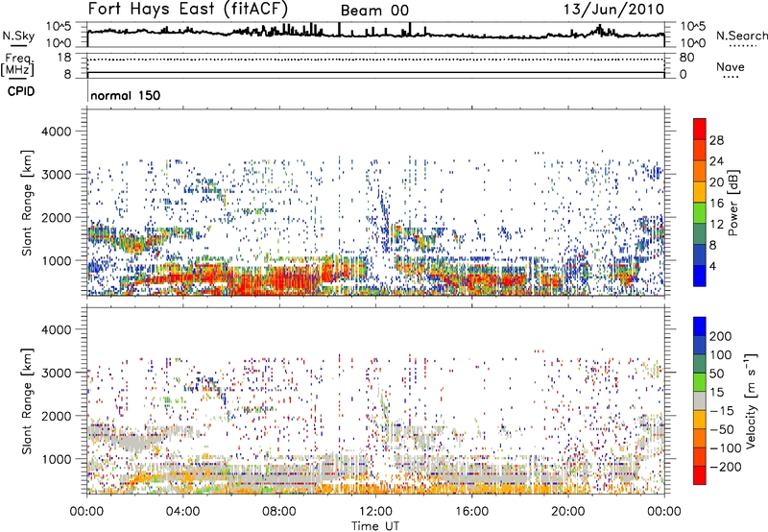Click the '08:00' time axis label
Screen dimensions: 768x532
pos(279,512)
